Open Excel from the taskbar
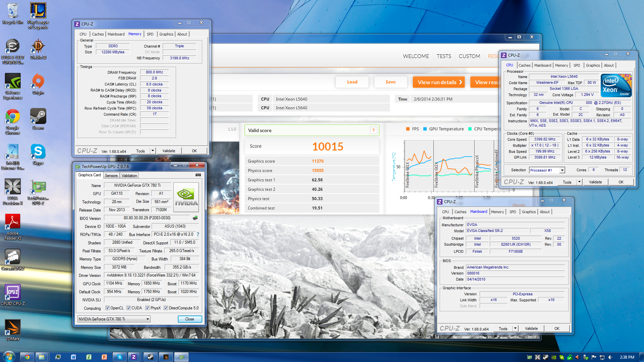This screenshot has width=644, height=362. [x=89, y=357]
